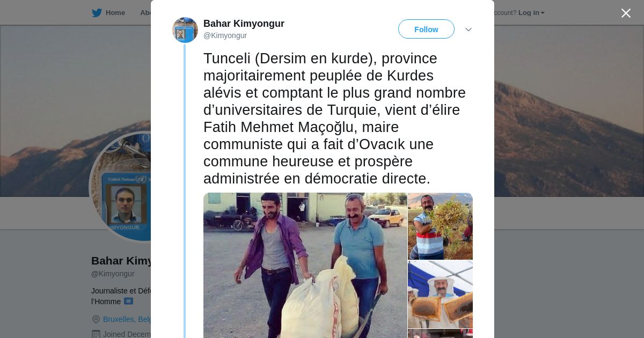Open photo of beekeeper with honeycomb
Screen dimensions: 644x338
[440, 294]
